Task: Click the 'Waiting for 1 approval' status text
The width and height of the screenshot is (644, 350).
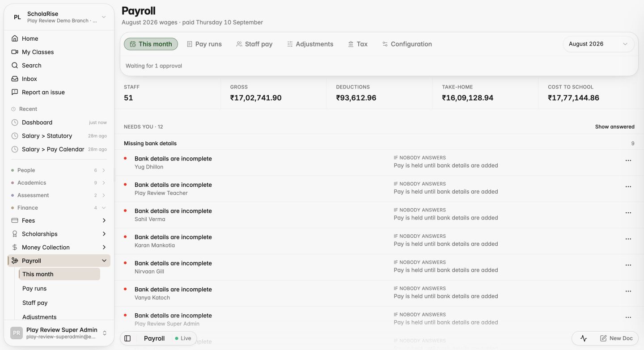Action: [154, 66]
